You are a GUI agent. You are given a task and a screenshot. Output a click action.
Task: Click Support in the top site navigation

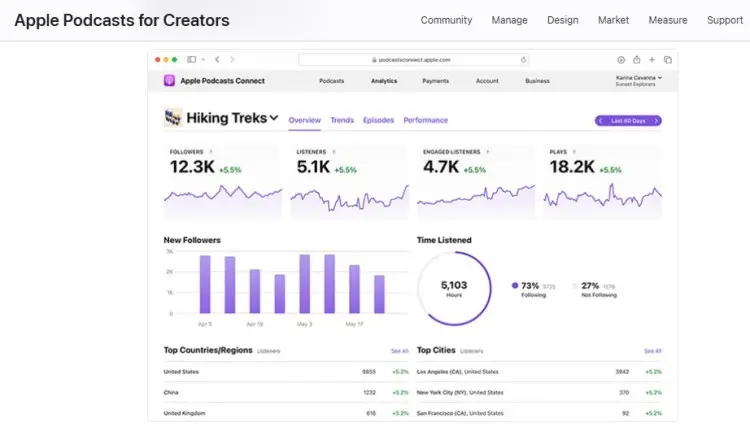[x=725, y=20]
